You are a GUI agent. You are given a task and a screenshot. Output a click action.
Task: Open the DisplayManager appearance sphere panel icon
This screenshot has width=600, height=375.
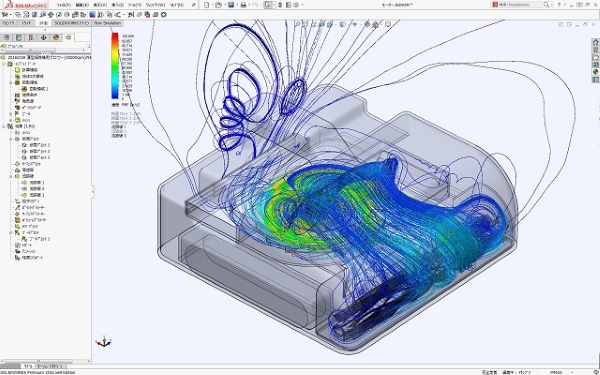coord(56,38)
